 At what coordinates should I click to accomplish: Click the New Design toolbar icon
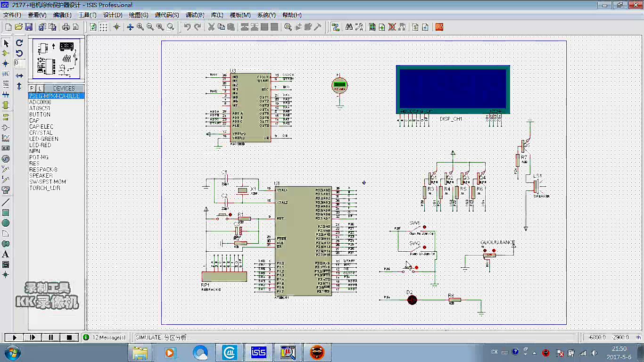8,27
